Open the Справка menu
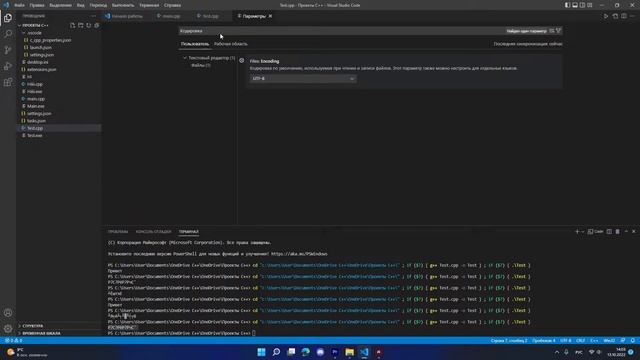 173,5
